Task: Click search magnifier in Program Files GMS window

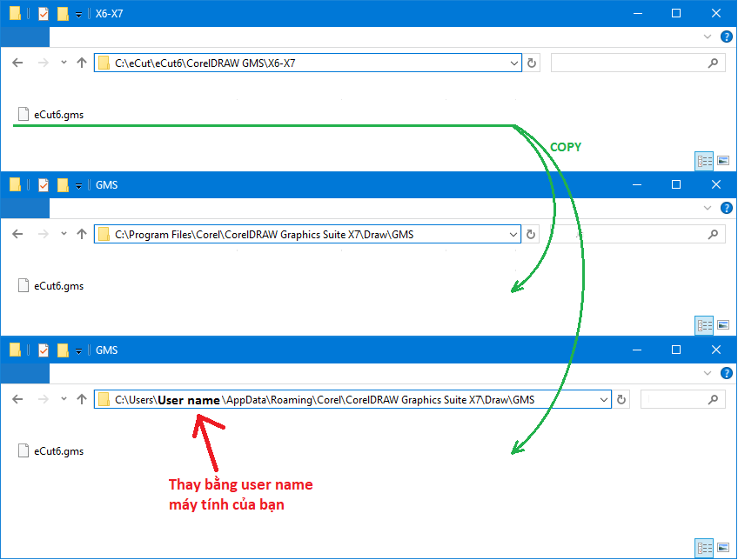Action: (713, 234)
